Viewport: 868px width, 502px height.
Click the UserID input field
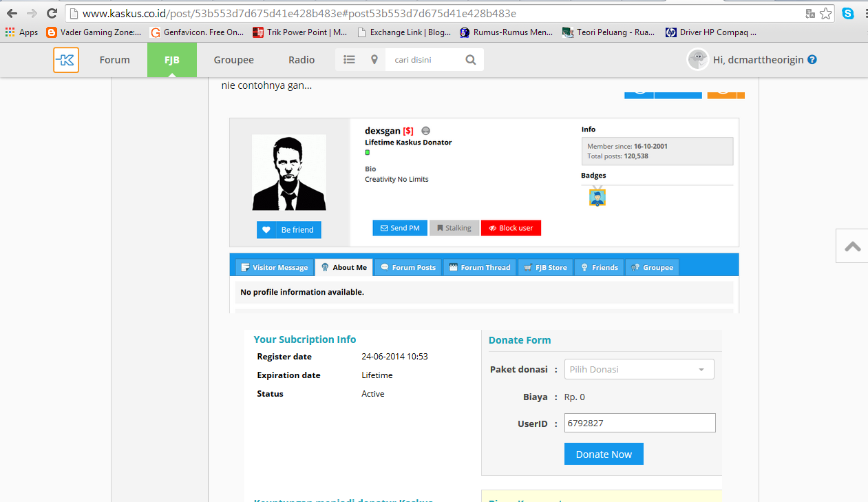click(x=639, y=423)
